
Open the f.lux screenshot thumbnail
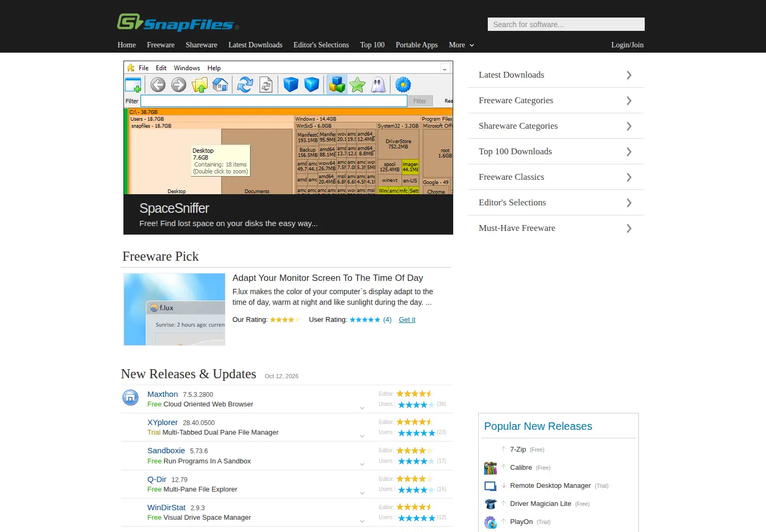[174, 309]
